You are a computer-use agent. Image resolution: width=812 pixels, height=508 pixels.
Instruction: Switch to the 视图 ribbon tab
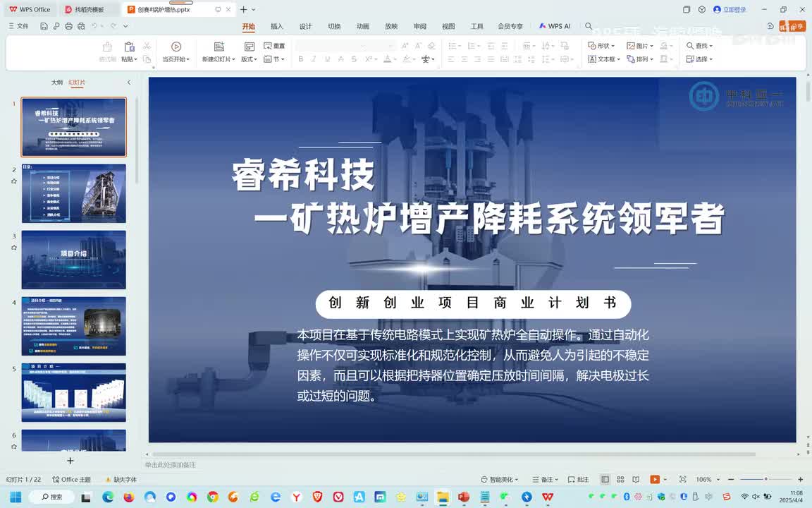click(x=448, y=26)
